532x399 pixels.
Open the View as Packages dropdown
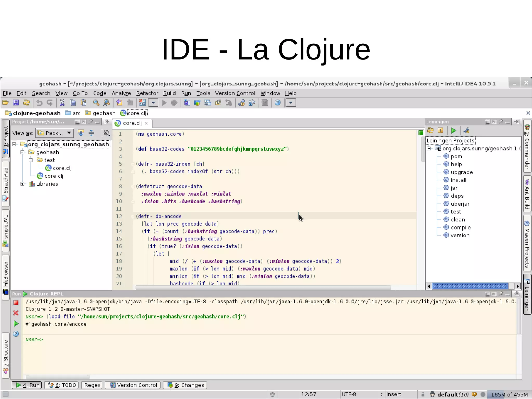(x=55, y=133)
